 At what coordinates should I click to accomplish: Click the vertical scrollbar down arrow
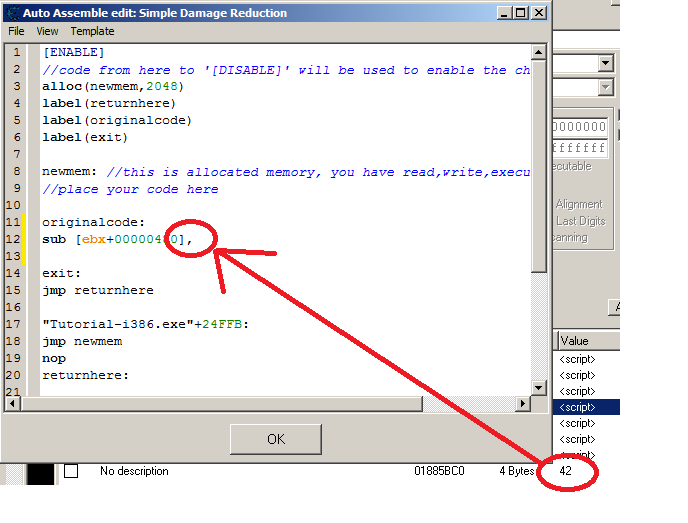coord(538,387)
